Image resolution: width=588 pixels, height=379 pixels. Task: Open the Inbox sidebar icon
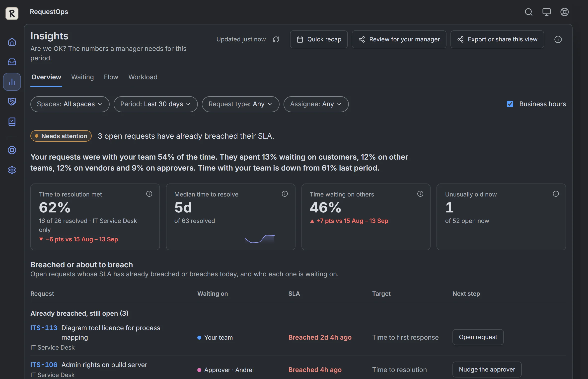pos(12,62)
